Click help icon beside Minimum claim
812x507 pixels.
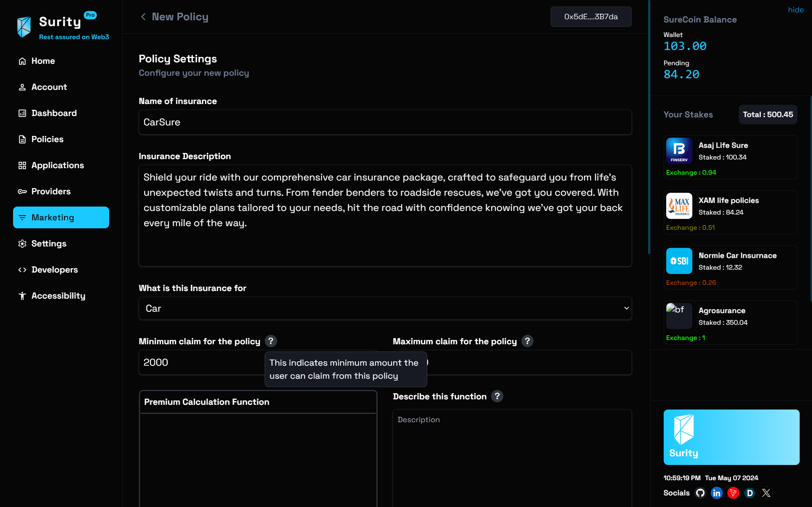[271, 341]
